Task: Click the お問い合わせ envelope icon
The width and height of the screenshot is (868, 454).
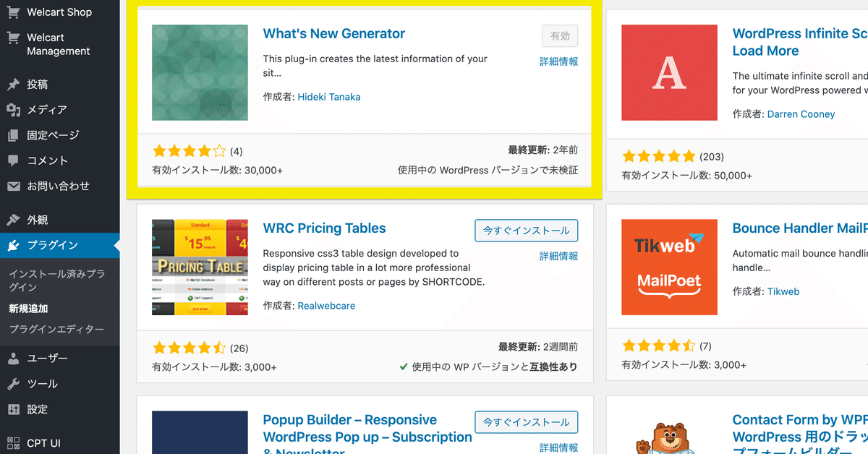Action: click(x=13, y=186)
